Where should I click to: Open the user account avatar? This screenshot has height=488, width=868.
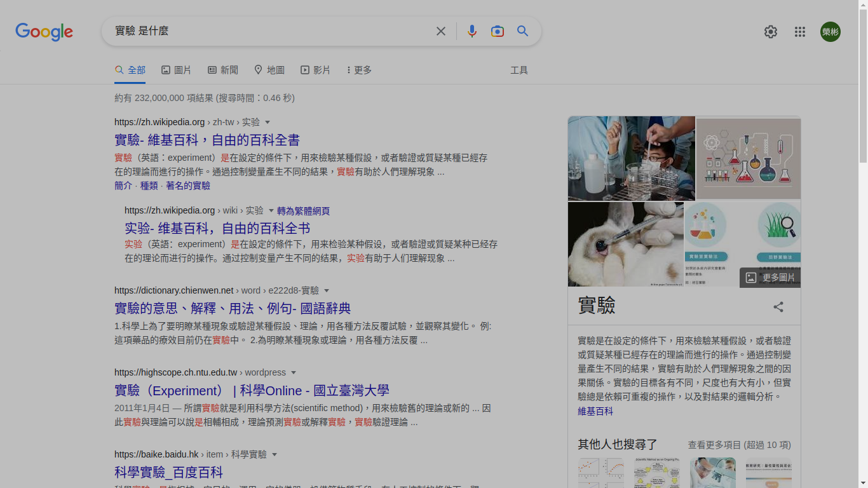click(830, 32)
